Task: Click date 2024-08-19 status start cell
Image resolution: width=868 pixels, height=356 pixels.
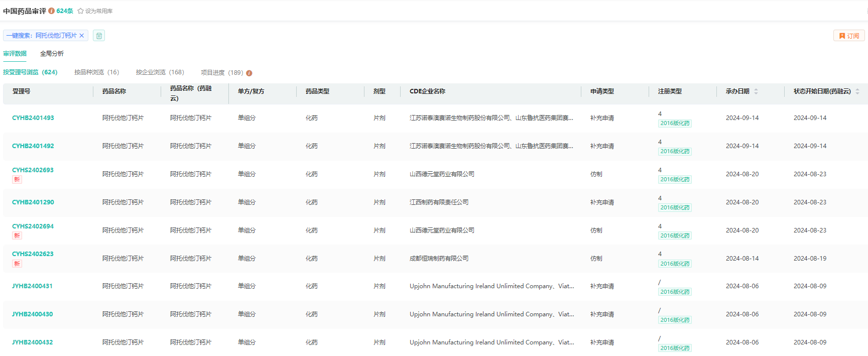Action: (810, 259)
